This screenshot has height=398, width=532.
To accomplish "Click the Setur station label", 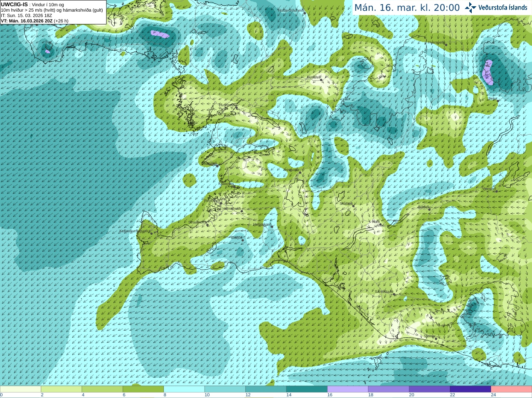I will click(493, 99).
